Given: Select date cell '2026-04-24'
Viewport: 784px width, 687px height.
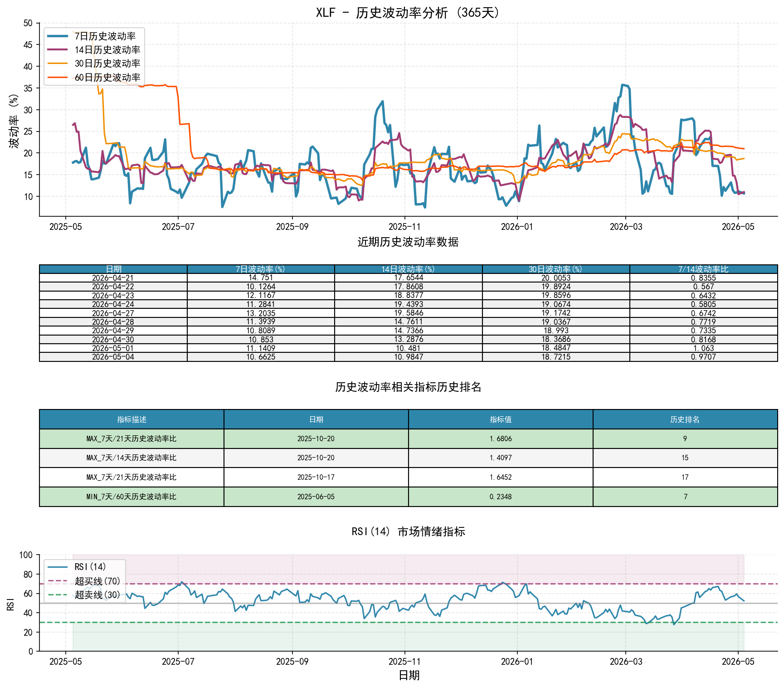Looking at the screenshot, I should (113, 304).
